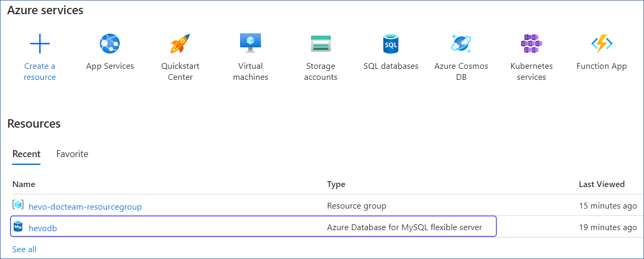Viewport: 644px width, 259px height.
Task: Click the Virtual machines label
Action: [251, 71]
